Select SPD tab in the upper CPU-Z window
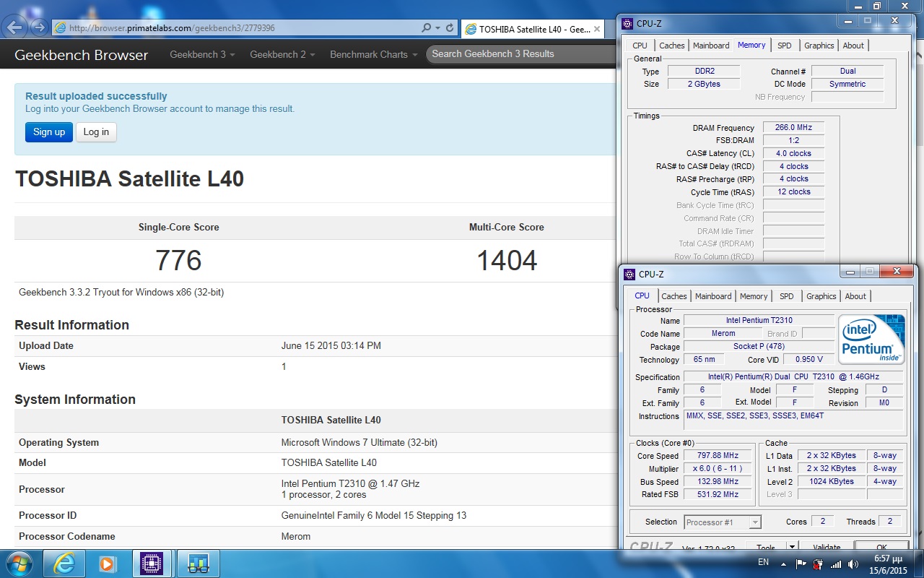 [784, 46]
